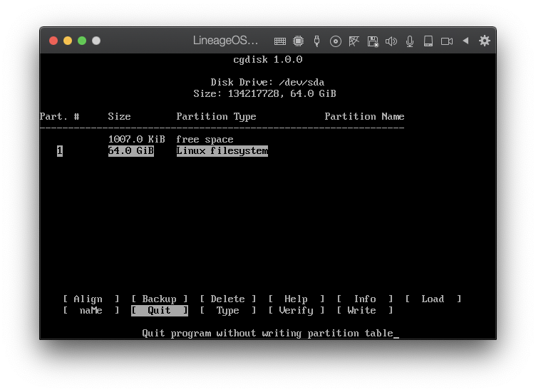
Task: Click the floppy disk icon
Action: [373, 41]
